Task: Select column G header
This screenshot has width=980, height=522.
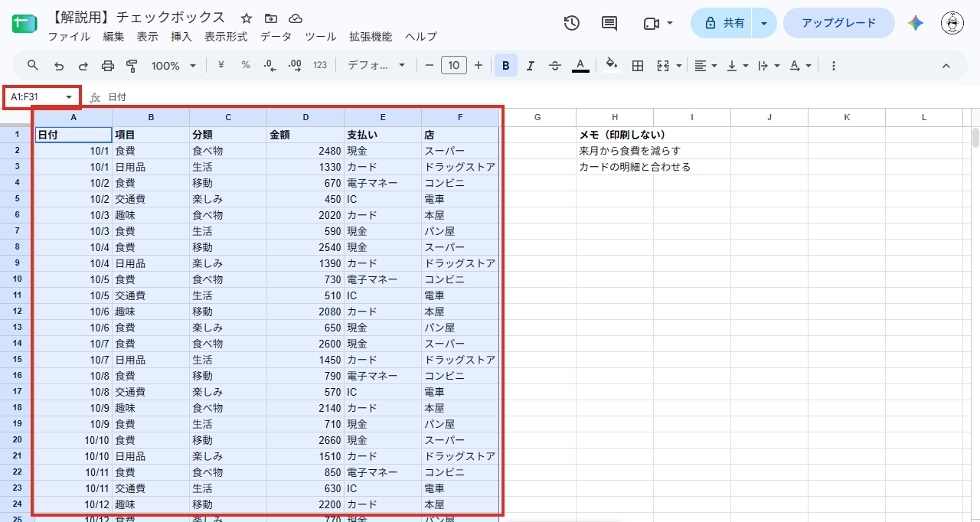Action: [537, 117]
